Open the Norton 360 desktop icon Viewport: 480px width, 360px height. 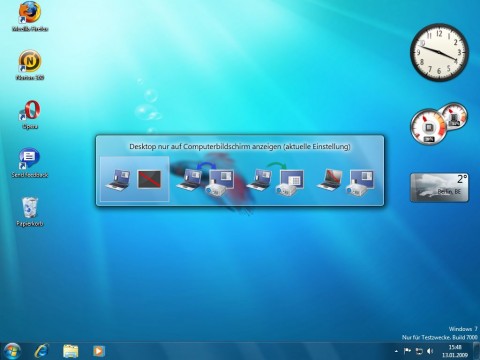pos(30,65)
